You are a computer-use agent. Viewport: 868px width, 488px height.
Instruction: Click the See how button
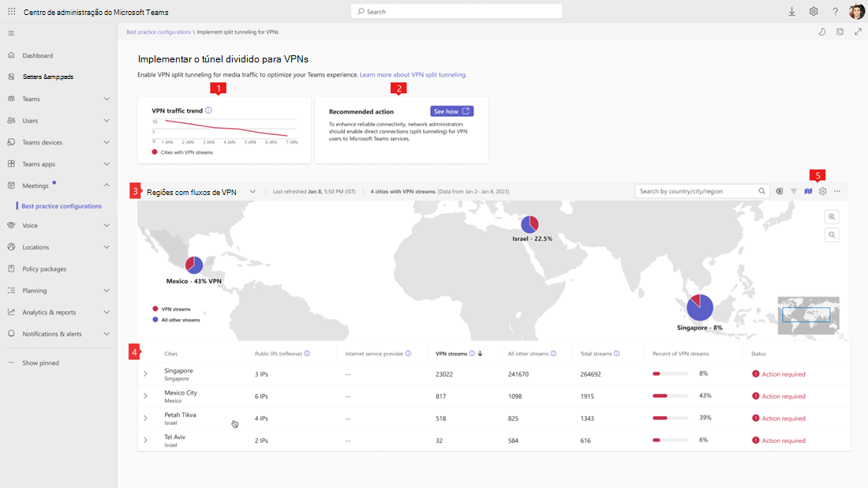point(451,111)
